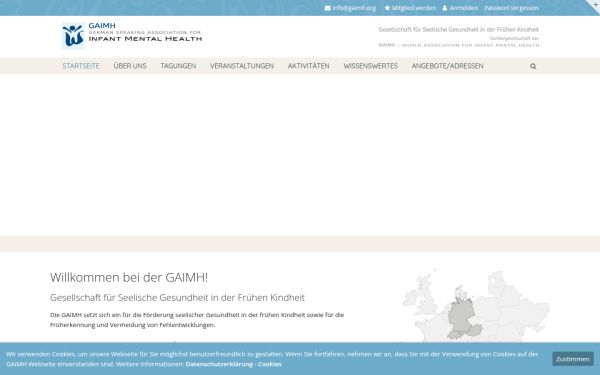This screenshot has height=375, width=600.
Task: Open the Datenschutzerklärung - Cookies link
Action: pyautogui.click(x=234, y=364)
